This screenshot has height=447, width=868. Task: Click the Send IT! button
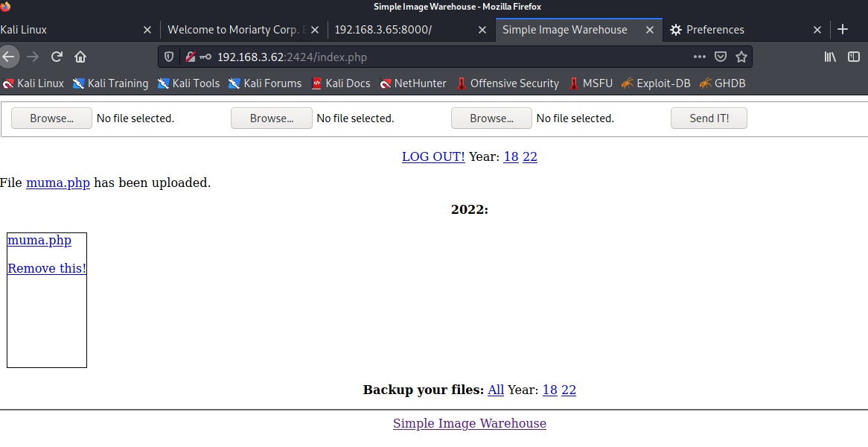coord(709,118)
